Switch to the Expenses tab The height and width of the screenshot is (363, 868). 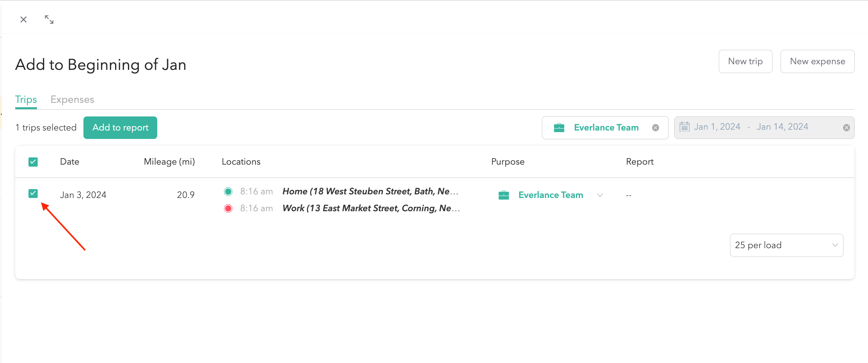click(x=72, y=100)
